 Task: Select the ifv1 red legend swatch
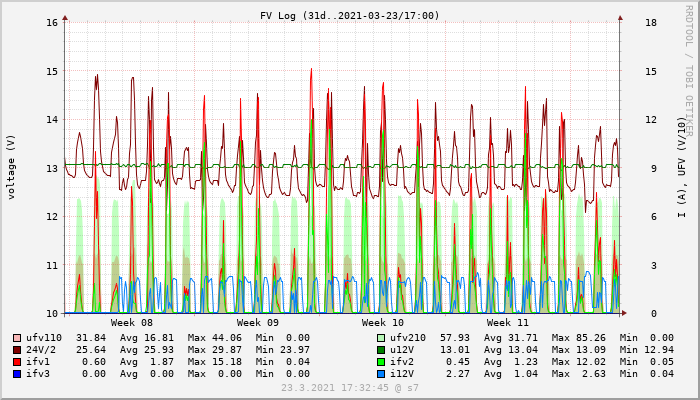pyautogui.click(x=17, y=362)
